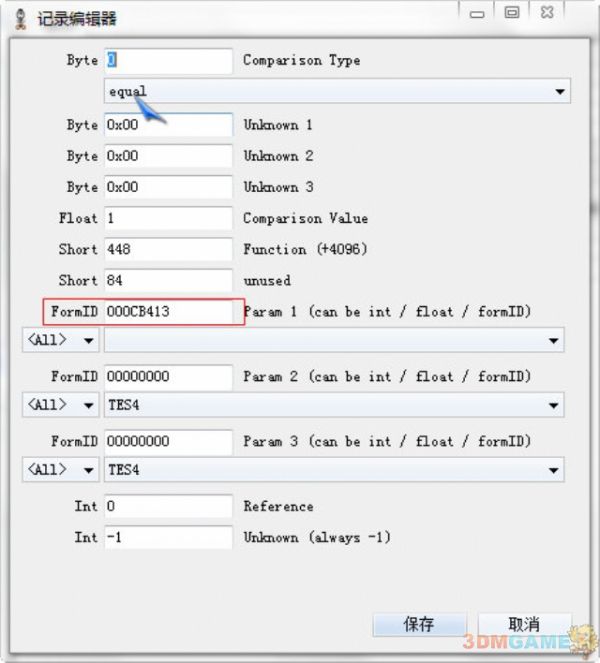Open the TES4 dropdown under Param 3
Screen dimensions: 600x663
(333, 470)
